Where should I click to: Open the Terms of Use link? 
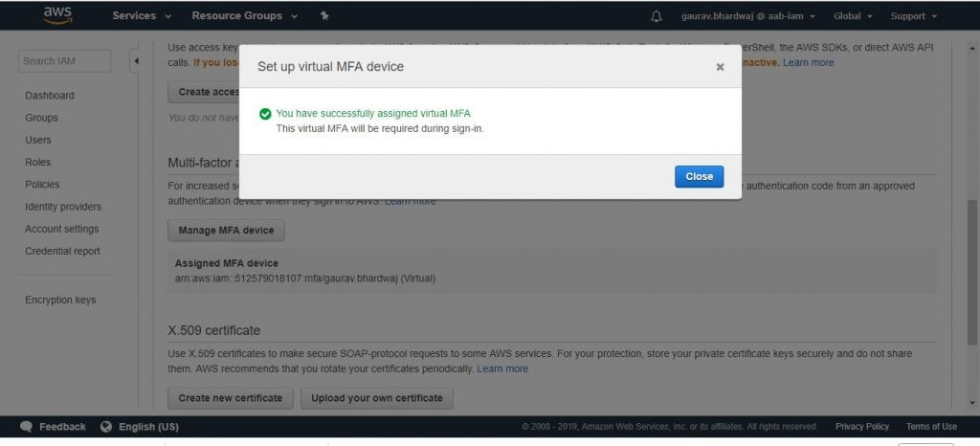click(931, 427)
